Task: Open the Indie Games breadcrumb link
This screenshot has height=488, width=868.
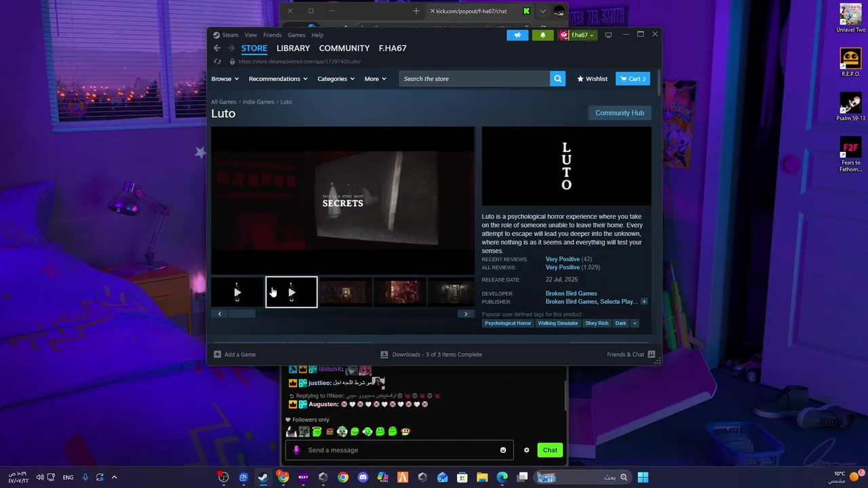Action: click(x=258, y=102)
